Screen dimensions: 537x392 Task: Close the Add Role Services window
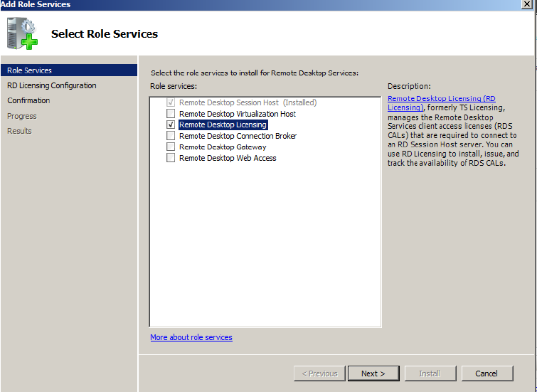[525, 4]
